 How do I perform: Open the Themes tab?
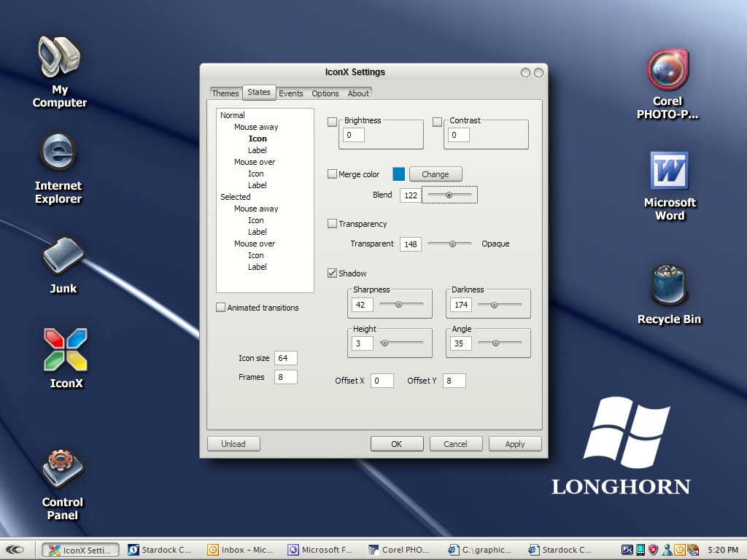pos(225,93)
